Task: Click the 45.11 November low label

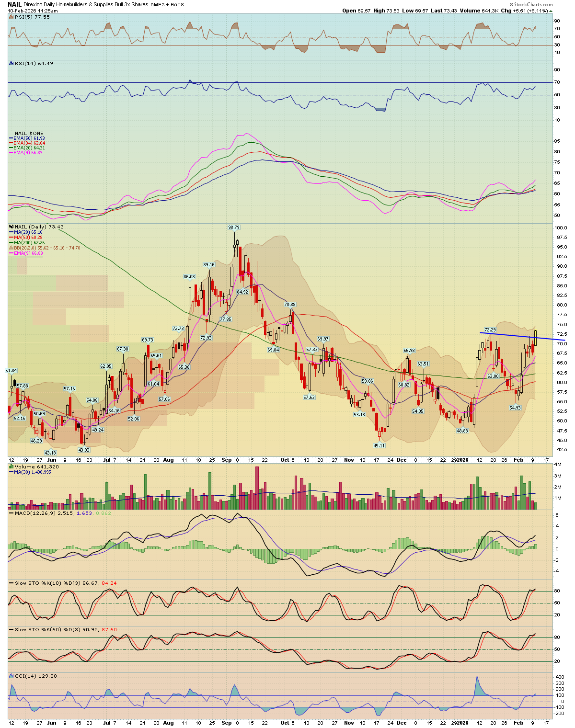Action: [379, 445]
